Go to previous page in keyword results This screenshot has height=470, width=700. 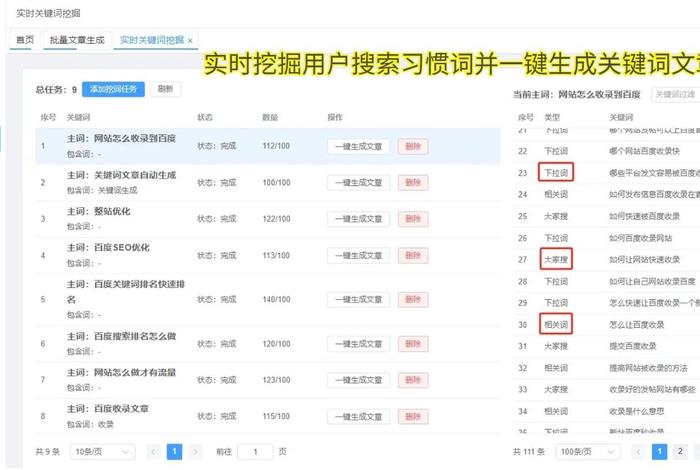click(x=638, y=452)
